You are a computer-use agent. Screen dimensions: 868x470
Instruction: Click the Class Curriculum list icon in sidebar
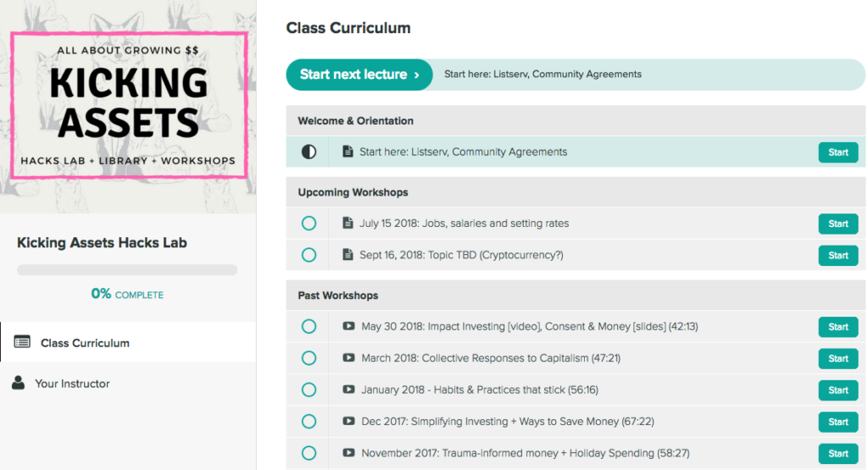point(22,342)
